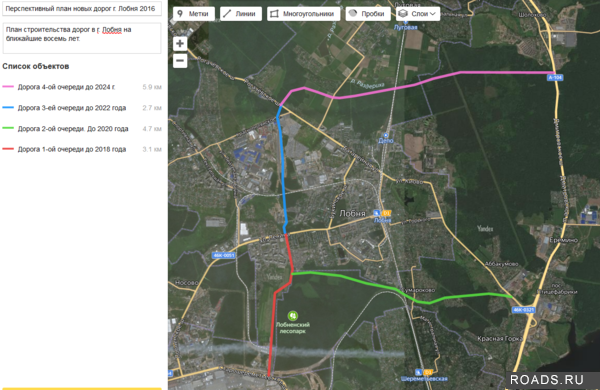Select Дорога 3-ей очереди до 2022 года item
Viewport: 600px width, 390px height.
tap(82, 108)
